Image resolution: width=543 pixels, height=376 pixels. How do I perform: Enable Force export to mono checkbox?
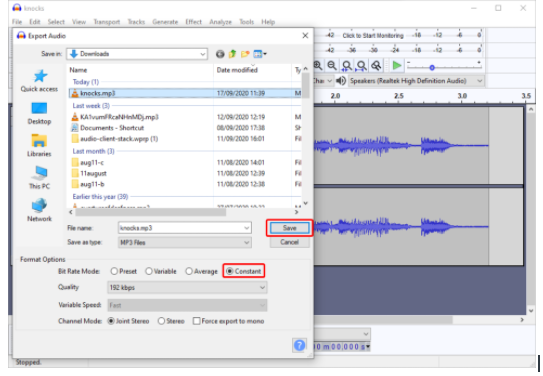(197, 321)
